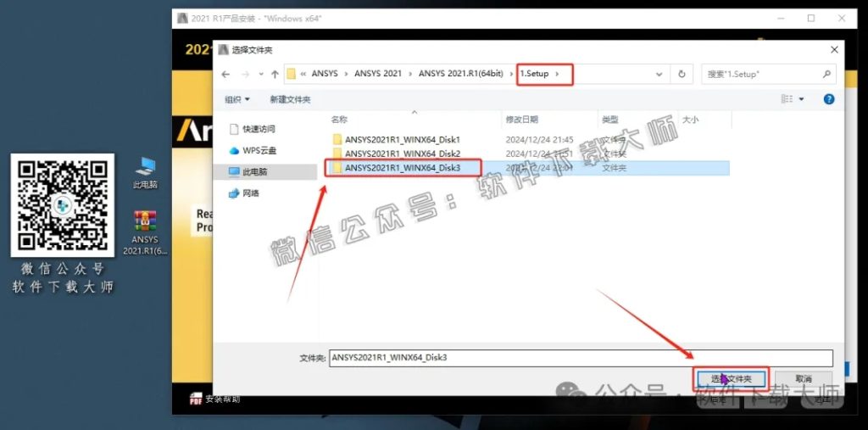Click ANSYS 2021.R1 archive desktop icon
868x430 pixels.
click(145, 232)
